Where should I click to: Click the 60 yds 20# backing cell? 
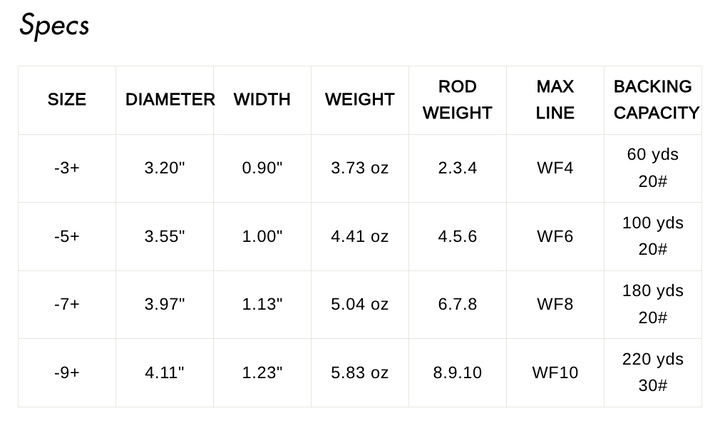pos(656,168)
